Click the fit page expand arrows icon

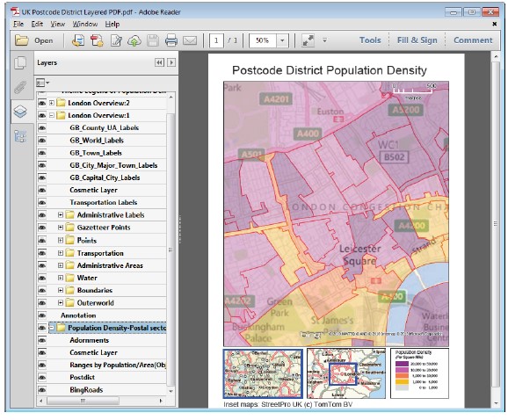(308, 40)
